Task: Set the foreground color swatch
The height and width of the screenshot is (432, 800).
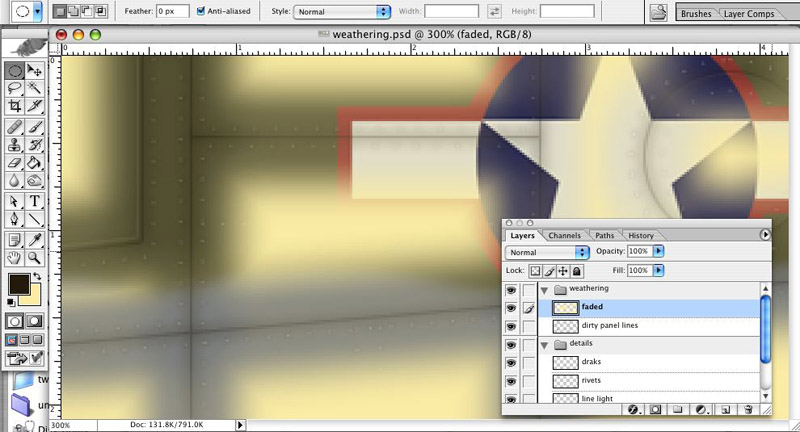Action: point(19,284)
